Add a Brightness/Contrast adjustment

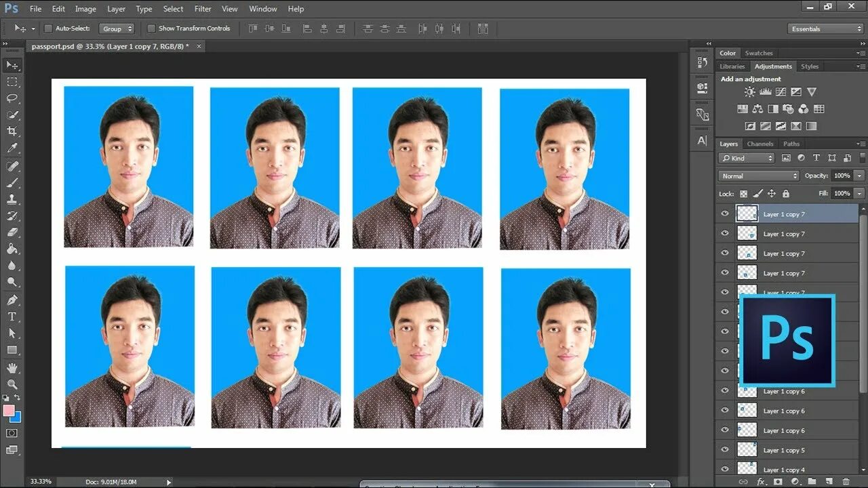pos(749,92)
